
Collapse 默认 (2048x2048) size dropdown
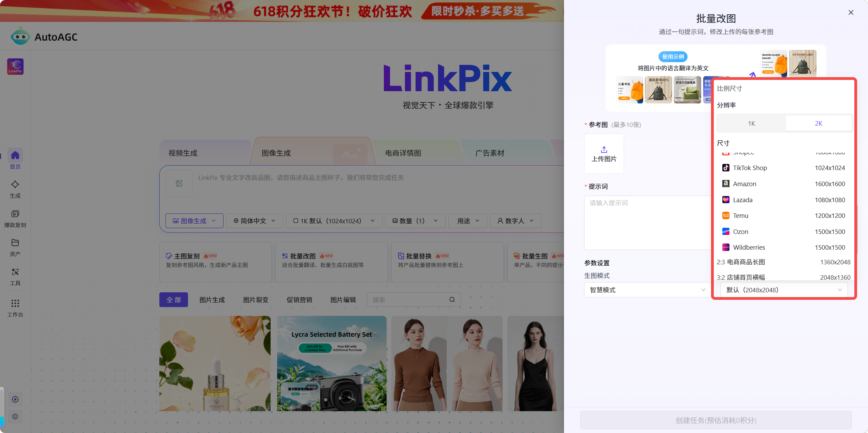point(784,290)
